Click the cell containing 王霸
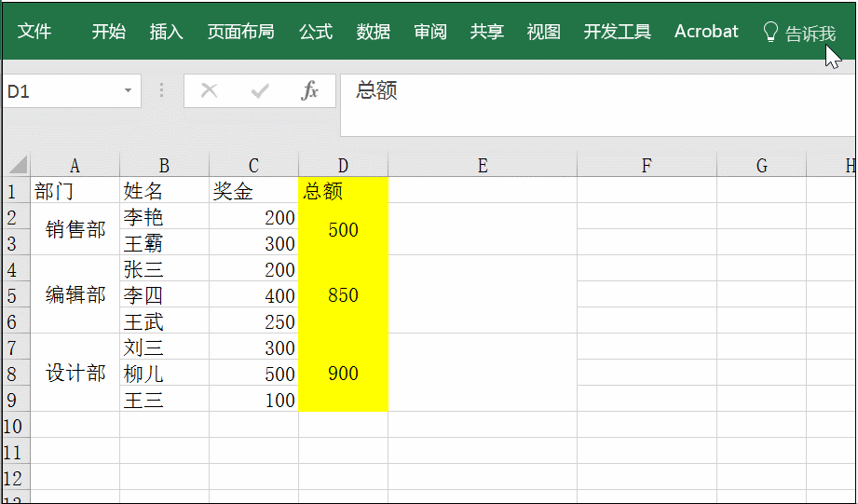Image resolution: width=858 pixels, height=504 pixels. [164, 242]
